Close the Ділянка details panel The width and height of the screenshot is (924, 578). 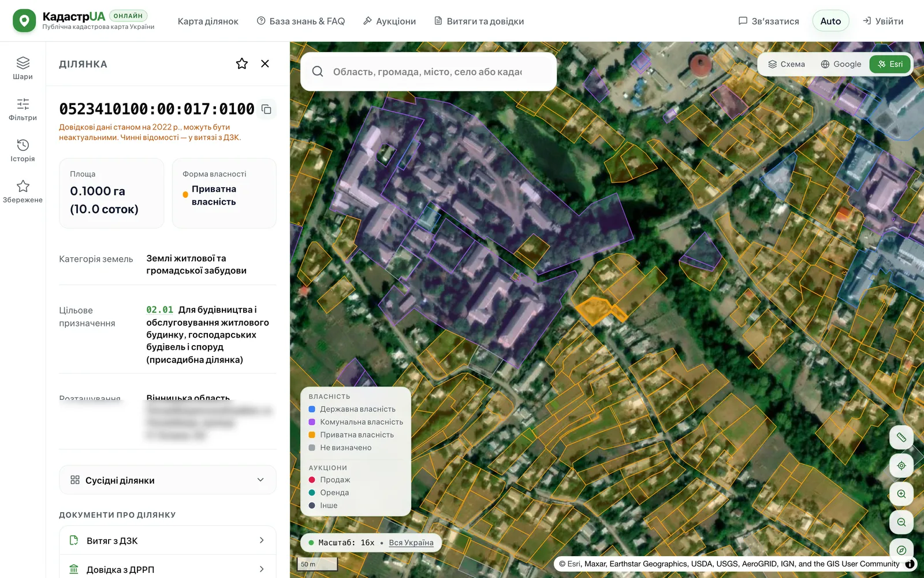click(265, 64)
